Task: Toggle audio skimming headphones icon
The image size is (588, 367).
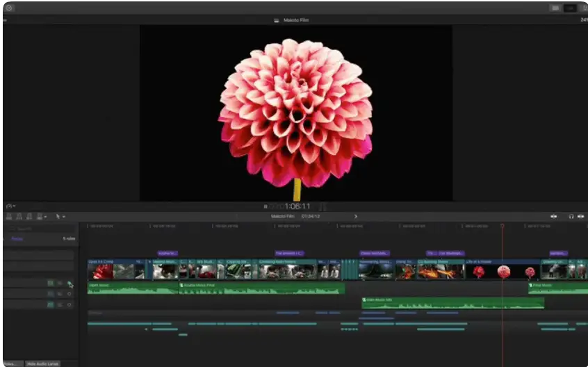Action: (571, 216)
